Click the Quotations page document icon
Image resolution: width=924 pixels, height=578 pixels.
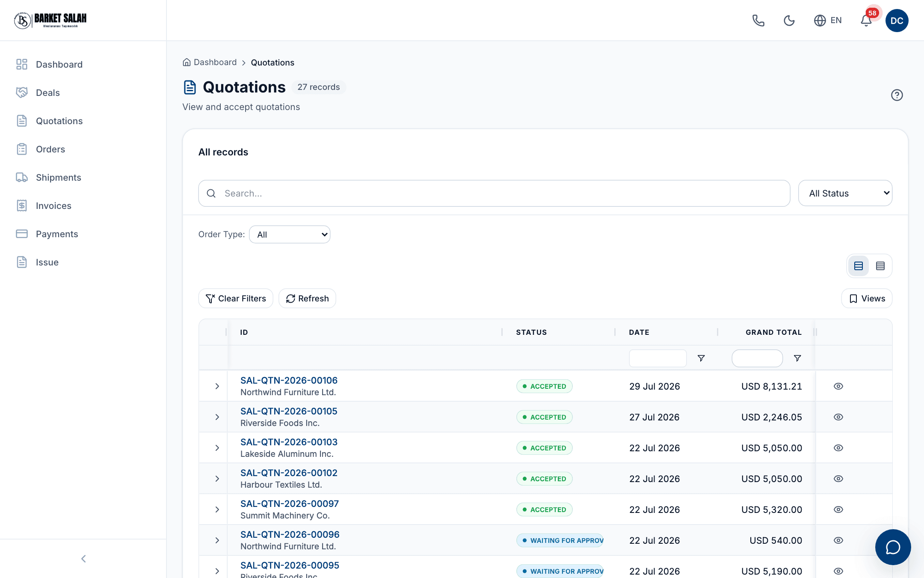[x=190, y=87]
